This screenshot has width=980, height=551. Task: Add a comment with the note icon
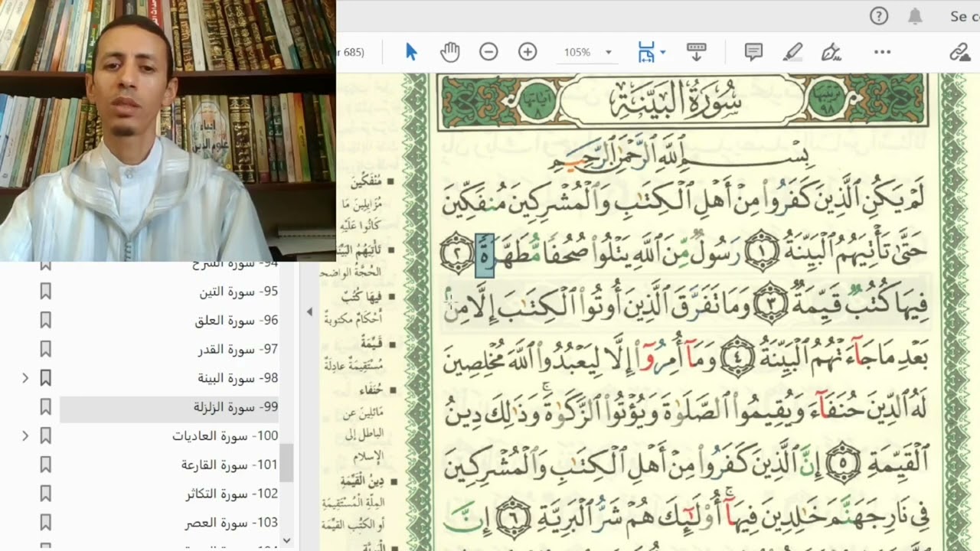(753, 52)
